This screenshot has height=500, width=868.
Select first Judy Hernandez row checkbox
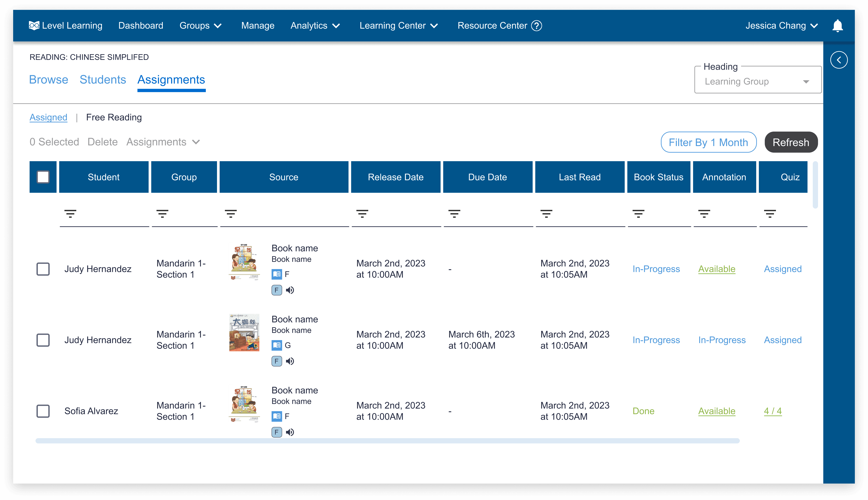pyautogui.click(x=43, y=269)
